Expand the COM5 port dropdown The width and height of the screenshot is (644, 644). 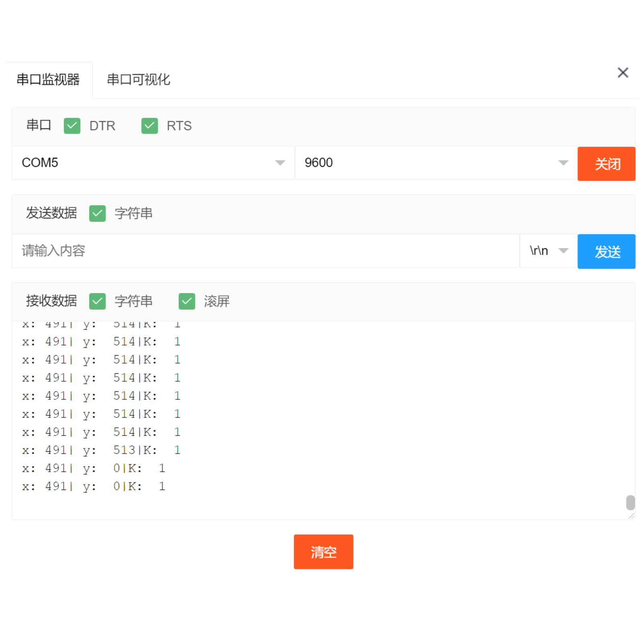[x=153, y=163]
